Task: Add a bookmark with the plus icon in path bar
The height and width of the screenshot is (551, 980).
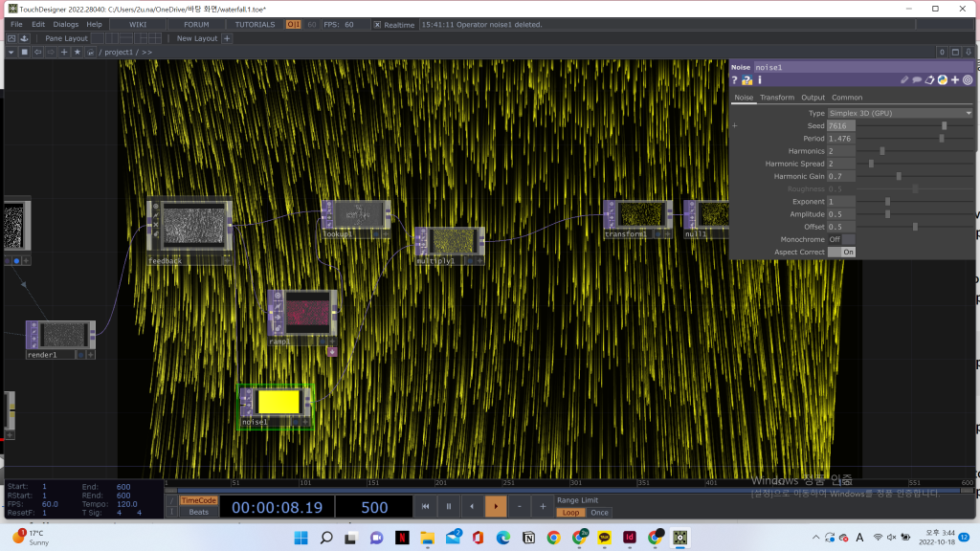Action: click(64, 52)
